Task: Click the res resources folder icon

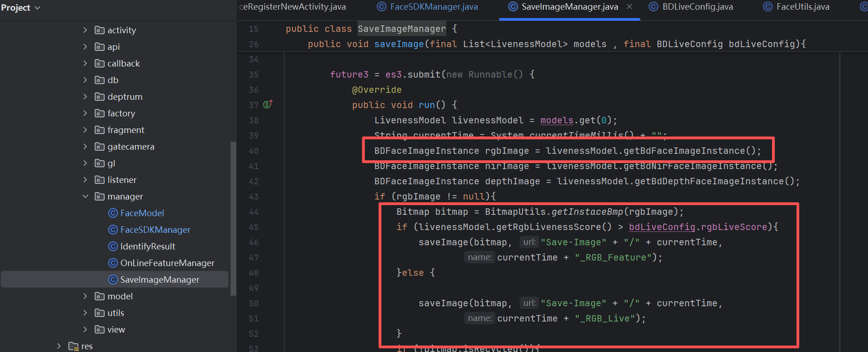Action: pyautogui.click(x=73, y=346)
